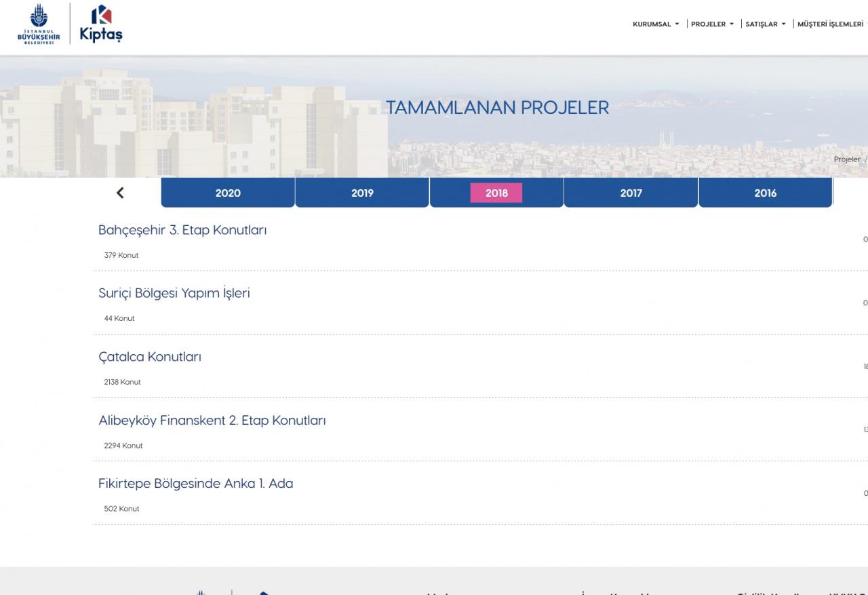Click the 2138 Konut label under Çatalca
Screen dimensions: 868x595
122,382
